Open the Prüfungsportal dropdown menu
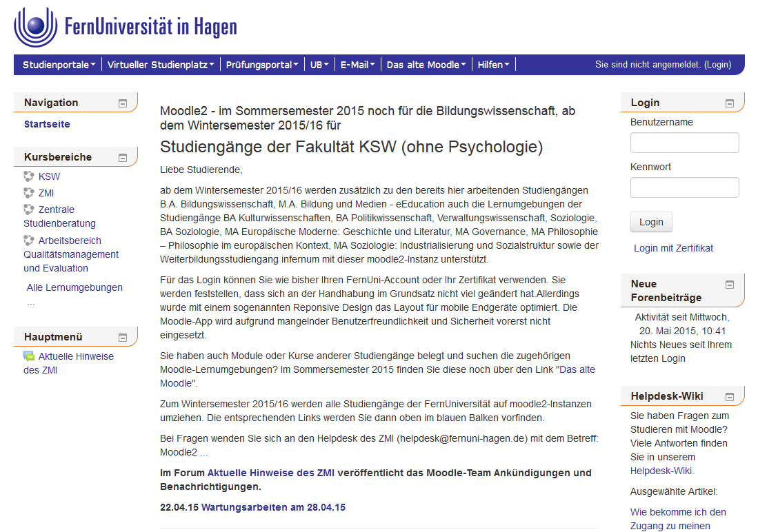This screenshot has height=532, width=758. coord(262,65)
